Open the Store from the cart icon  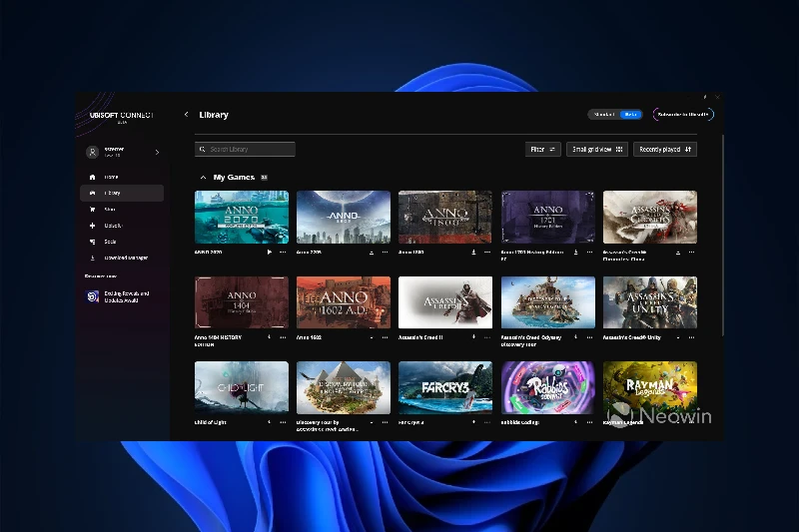(93, 210)
